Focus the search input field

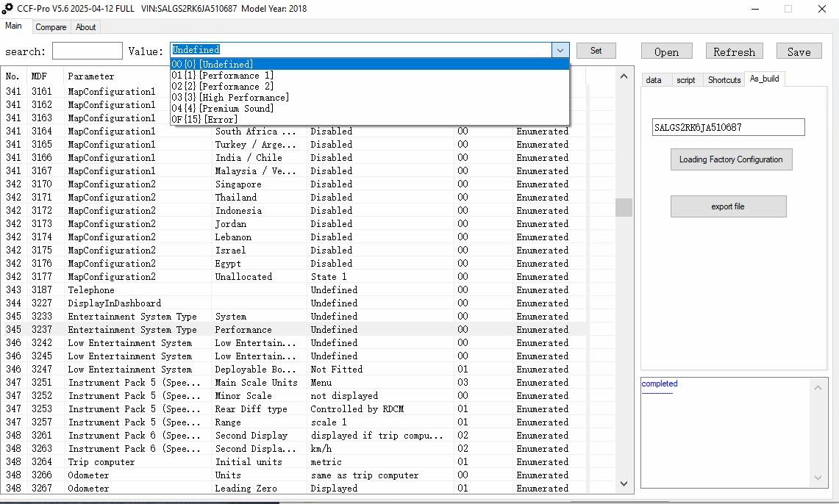pyautogui.click(x=88, y=51)
